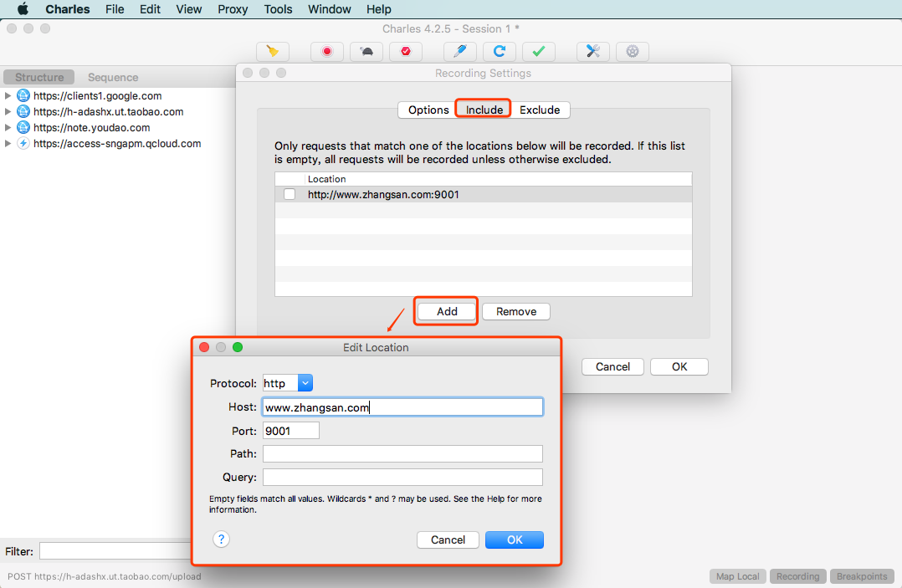This screenshot has width=902, height=588.
Task: Open the Proxy menu
Action: 233,9
